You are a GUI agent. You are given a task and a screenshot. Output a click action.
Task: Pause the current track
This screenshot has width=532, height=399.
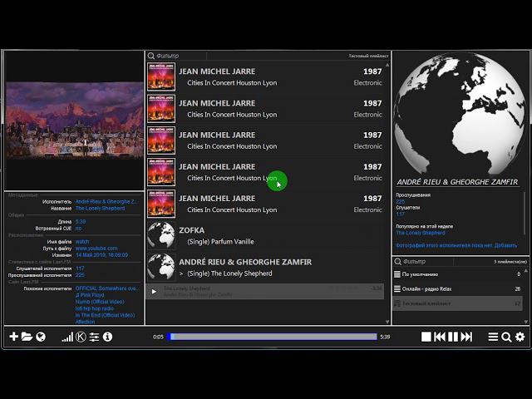coord(453,337)
